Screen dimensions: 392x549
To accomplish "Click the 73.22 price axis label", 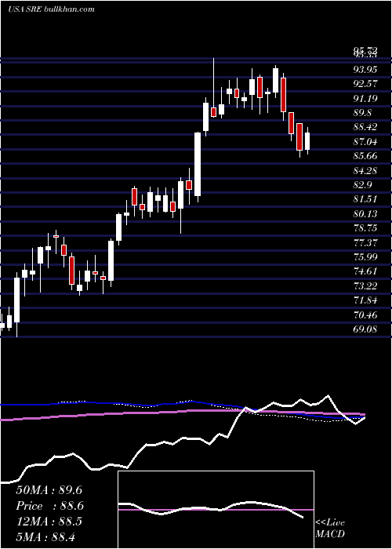I will tap(365, 286).
